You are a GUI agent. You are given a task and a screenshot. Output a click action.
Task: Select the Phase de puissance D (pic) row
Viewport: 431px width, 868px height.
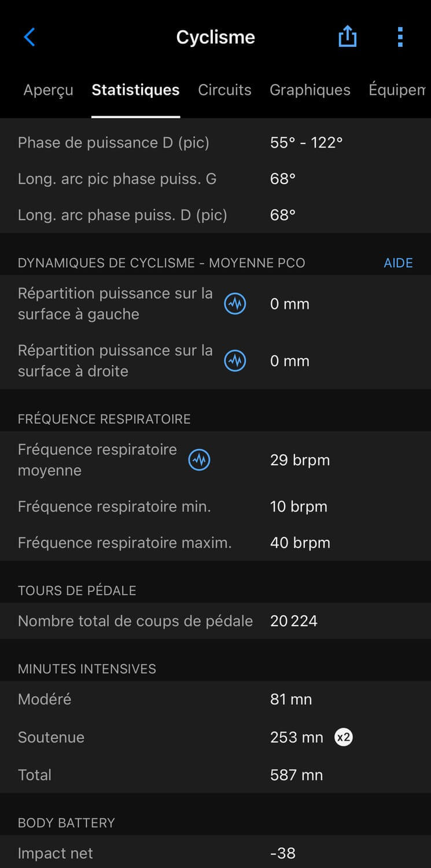point(215,142)
